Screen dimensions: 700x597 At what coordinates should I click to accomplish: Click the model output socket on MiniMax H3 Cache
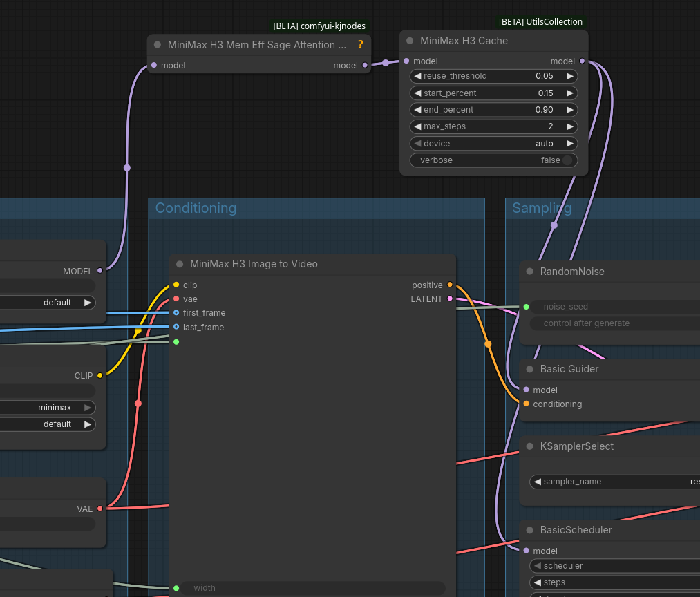pyautogui.click(x=582, y=61)
